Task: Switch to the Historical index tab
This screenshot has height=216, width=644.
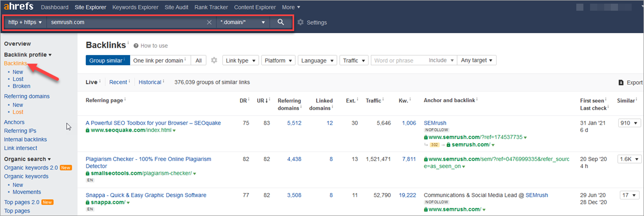Action: tap(151, 82)
